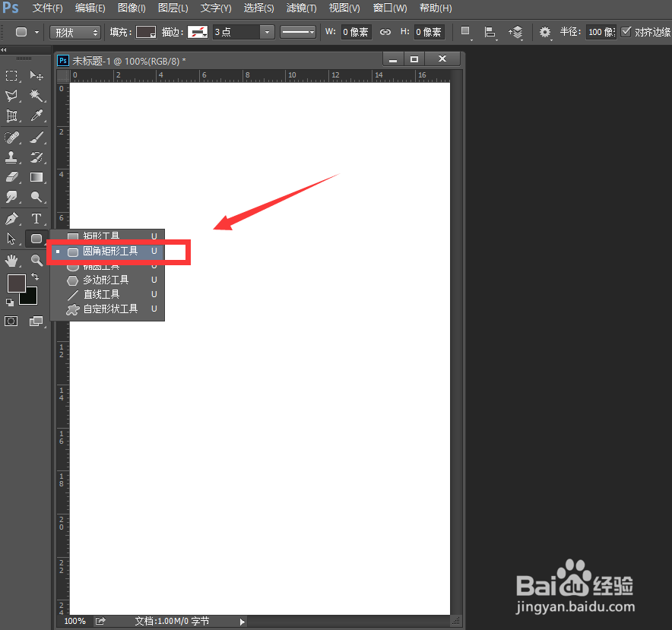Image resolution: width=672 pixels, height=630 pixels.
Task: Toggle the align edges checkbox
Action: click(626, 32)
